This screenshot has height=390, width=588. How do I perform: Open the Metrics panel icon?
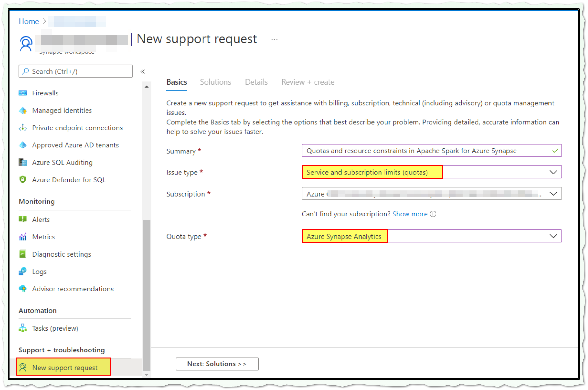point(23,237)
